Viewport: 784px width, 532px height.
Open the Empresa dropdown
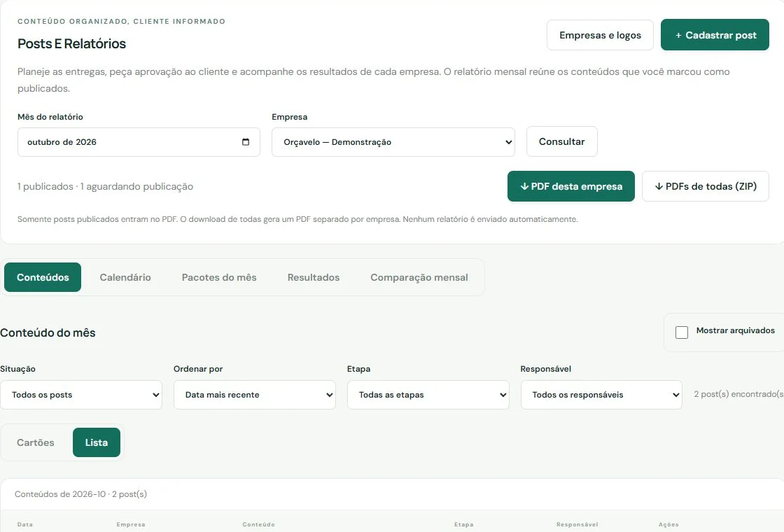393,142
